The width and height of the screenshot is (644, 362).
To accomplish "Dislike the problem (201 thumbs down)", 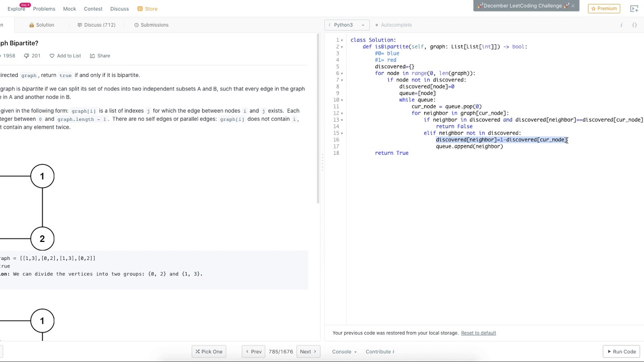I will coord(32,56).
